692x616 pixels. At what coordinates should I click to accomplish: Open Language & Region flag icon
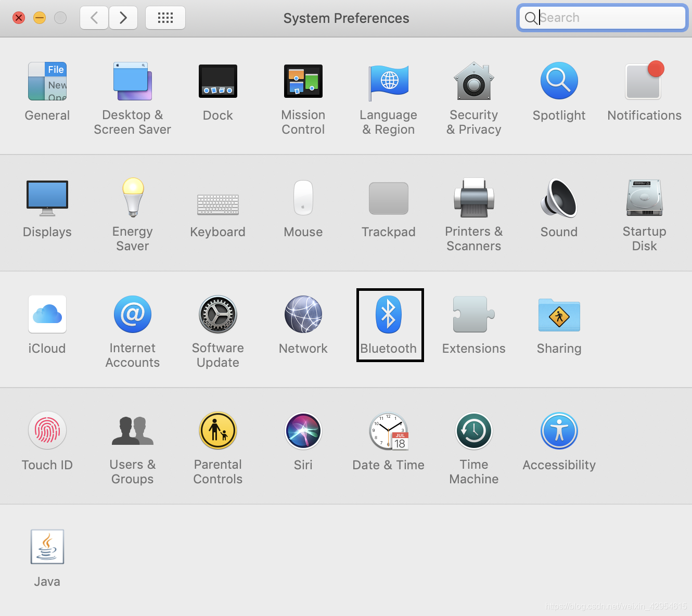tap(389, 82)
